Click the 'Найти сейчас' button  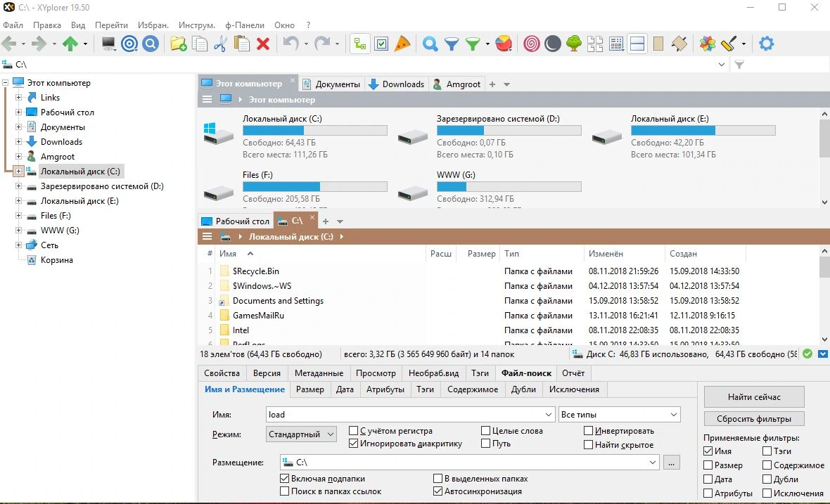[754, 396]
